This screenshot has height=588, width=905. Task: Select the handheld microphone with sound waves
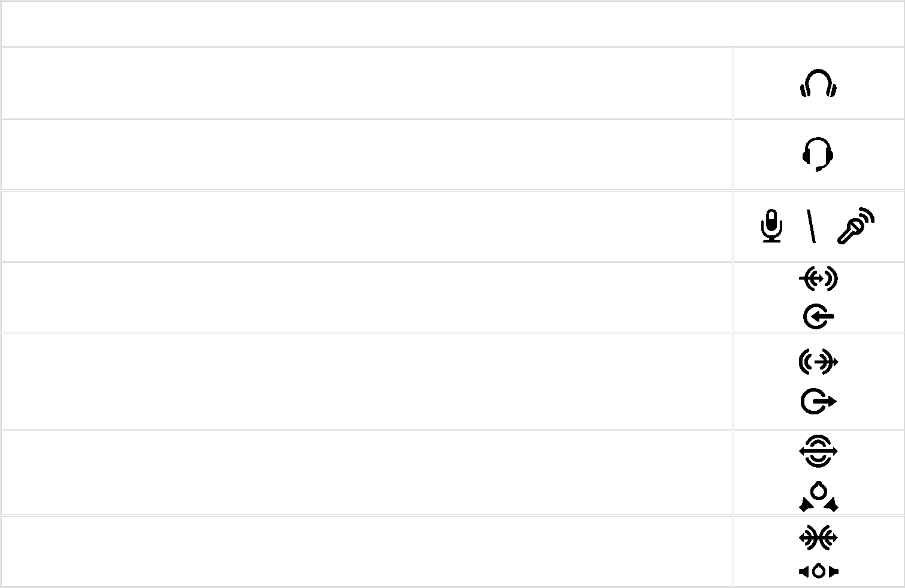pyautogui.click(x=856, y=226)
